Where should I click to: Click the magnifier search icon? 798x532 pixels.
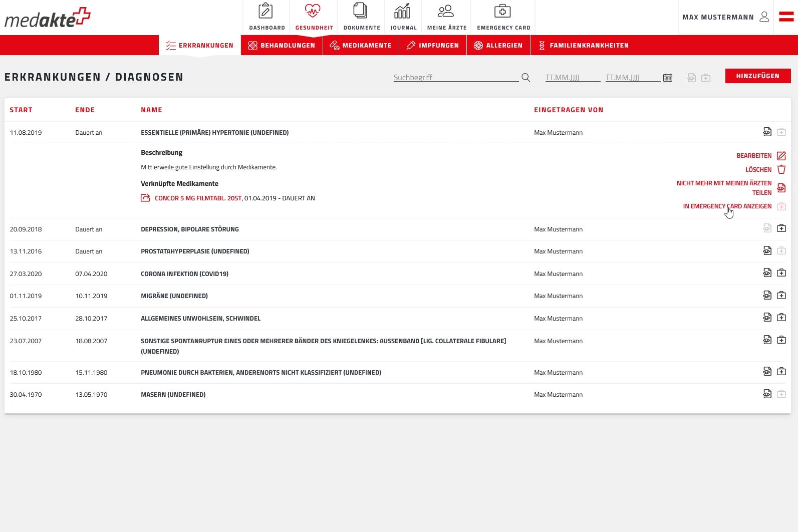525,78
